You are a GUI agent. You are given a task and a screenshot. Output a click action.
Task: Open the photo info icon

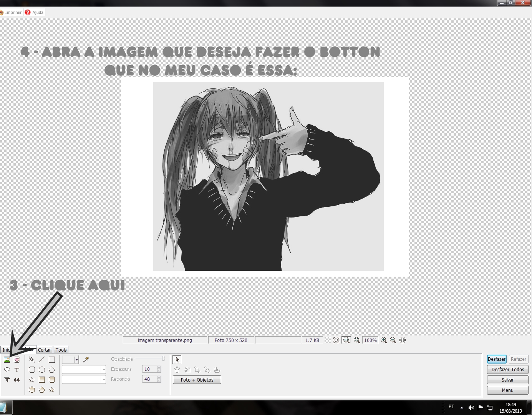[403, 340]
